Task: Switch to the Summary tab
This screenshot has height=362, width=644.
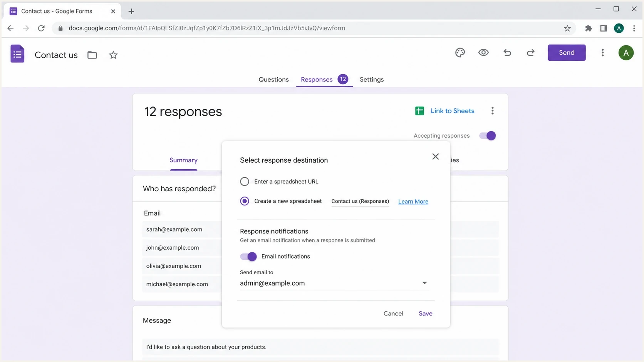Action: point(183,160)
